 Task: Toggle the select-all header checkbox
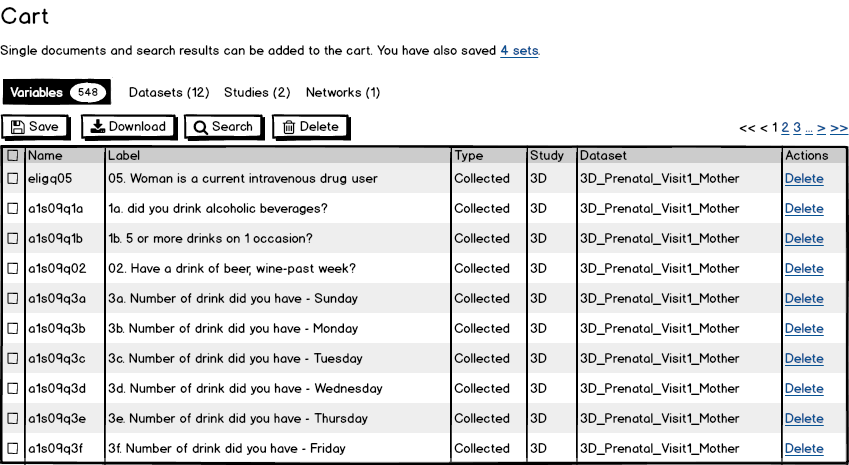click(x=13, y=156)
